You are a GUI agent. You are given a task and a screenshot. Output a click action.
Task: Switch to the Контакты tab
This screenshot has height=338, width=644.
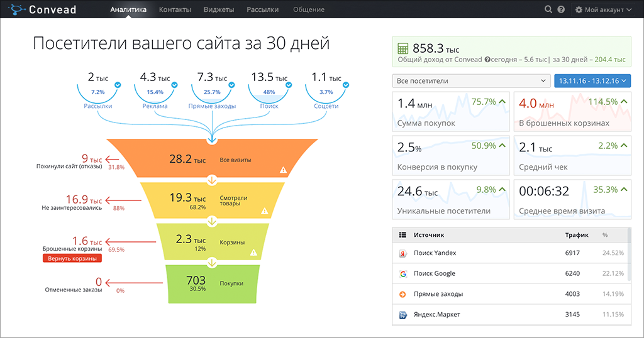coord(175,9)
